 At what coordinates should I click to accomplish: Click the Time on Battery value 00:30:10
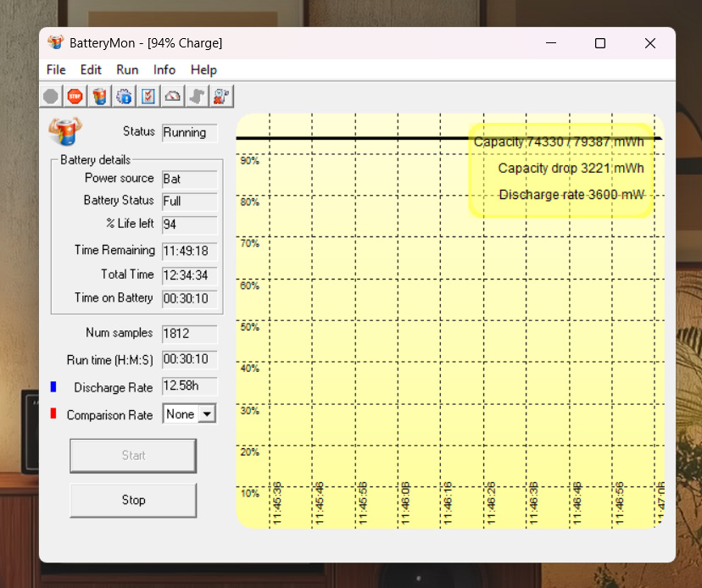tap(190, 298)
